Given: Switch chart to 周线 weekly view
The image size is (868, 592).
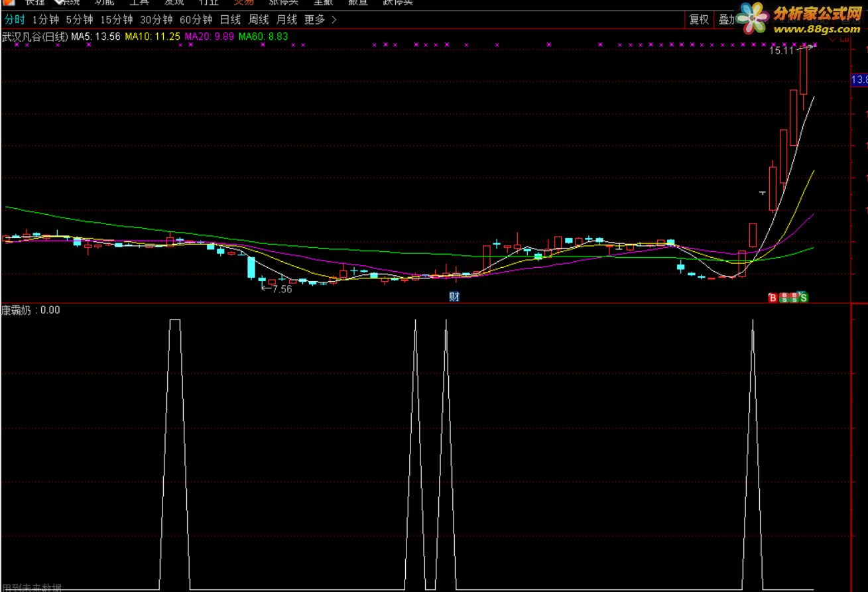Looking at the screenshot, I should (x=259, y=20).
